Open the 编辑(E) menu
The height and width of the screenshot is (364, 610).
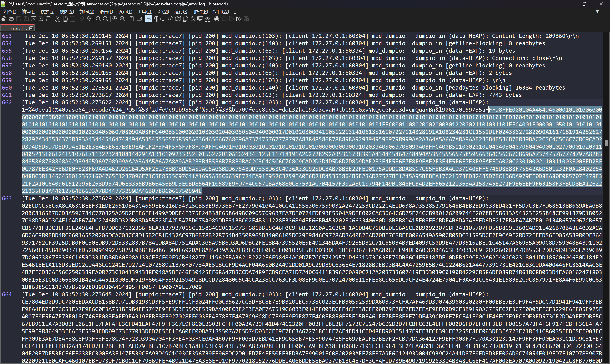28,11
